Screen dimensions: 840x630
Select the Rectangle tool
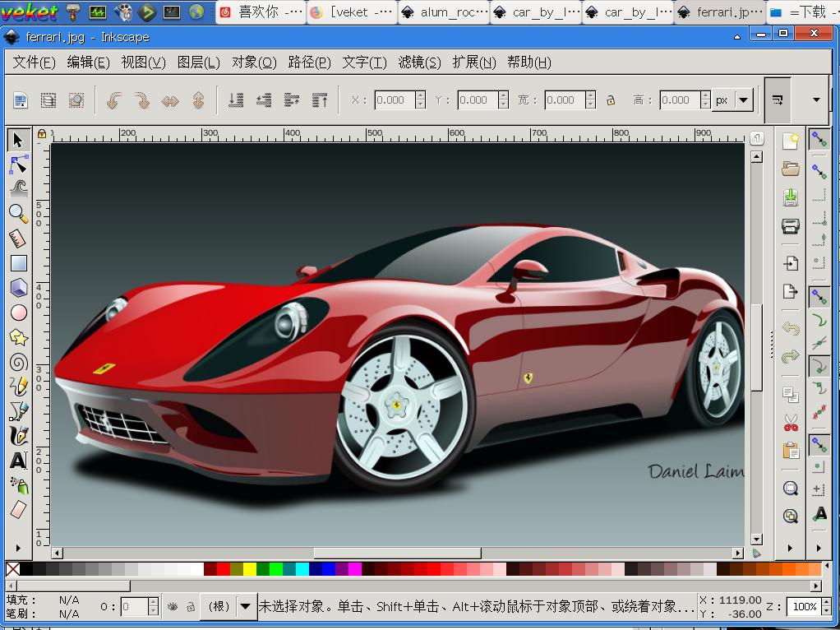(x=18, y=263)
